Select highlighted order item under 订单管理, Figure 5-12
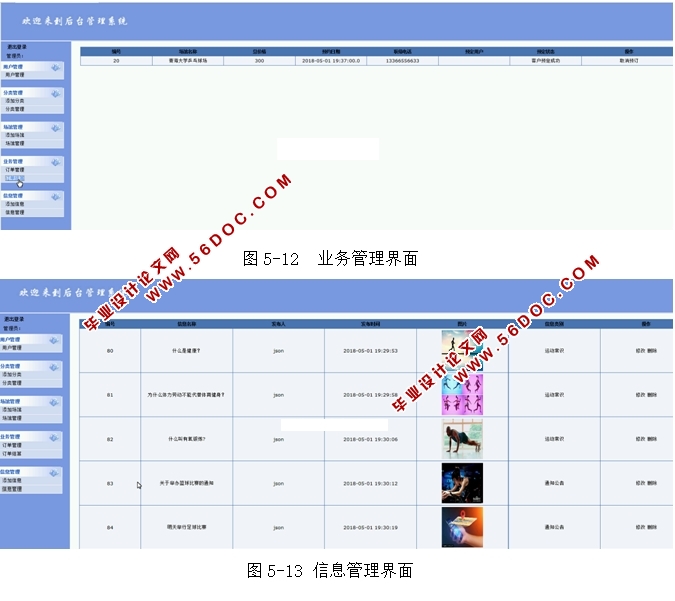The height and width of the screenshot is (601, 675). tap(15, 178)
